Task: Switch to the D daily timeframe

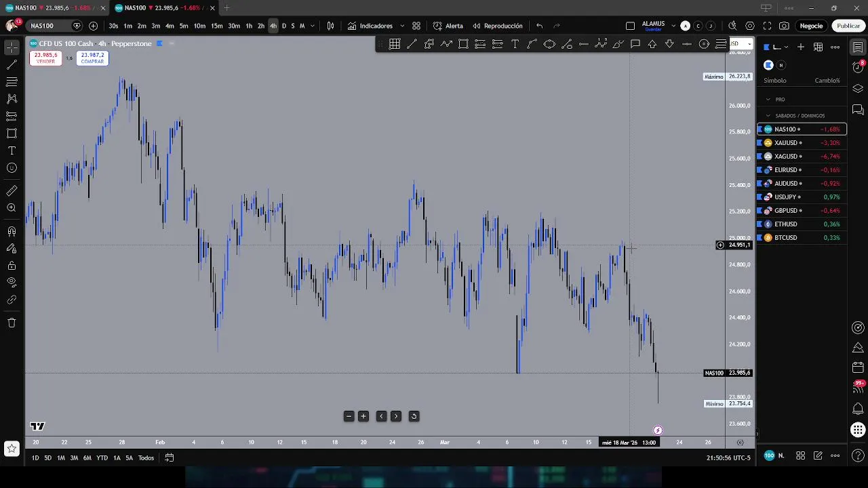Action: 283,26
